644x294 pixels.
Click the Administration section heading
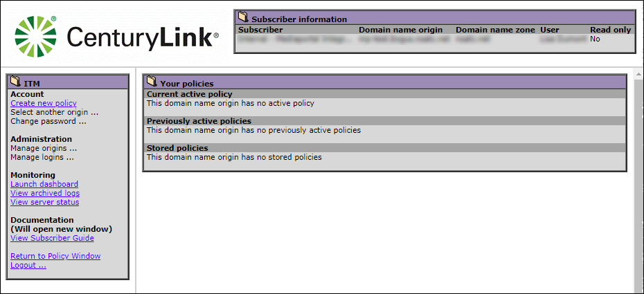(41, 139)
